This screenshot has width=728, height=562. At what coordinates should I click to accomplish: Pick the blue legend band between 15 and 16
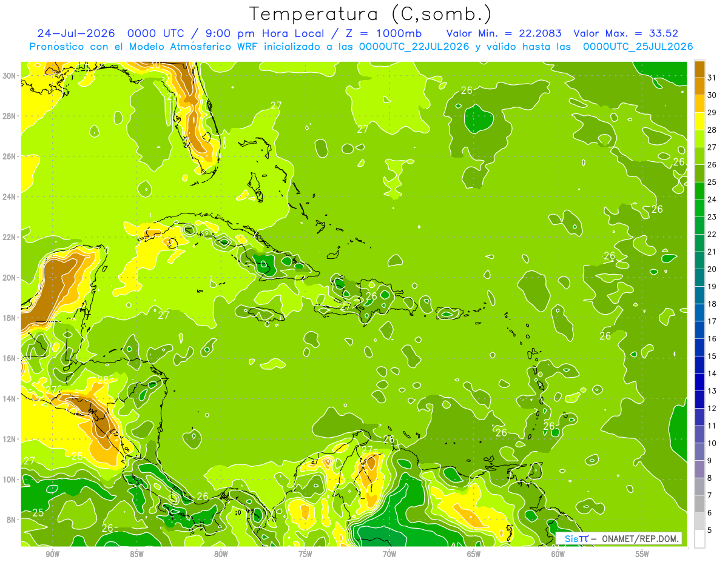coord(699,347)
